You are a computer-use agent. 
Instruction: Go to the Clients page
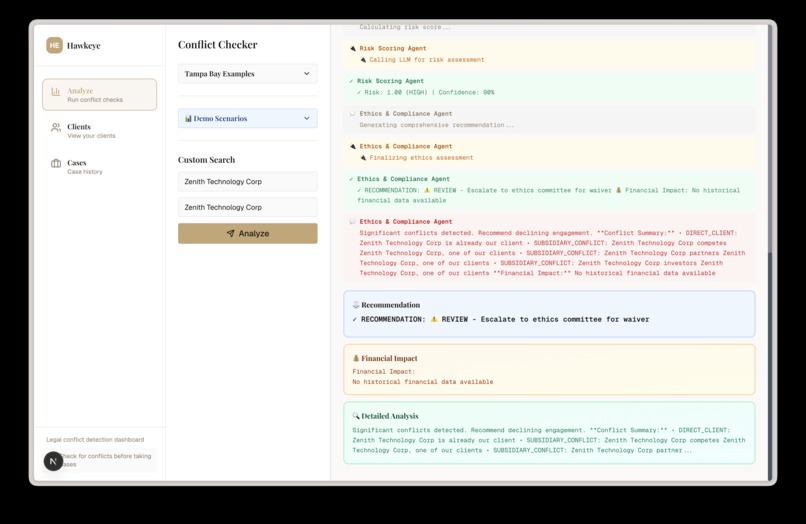(99, 131)
